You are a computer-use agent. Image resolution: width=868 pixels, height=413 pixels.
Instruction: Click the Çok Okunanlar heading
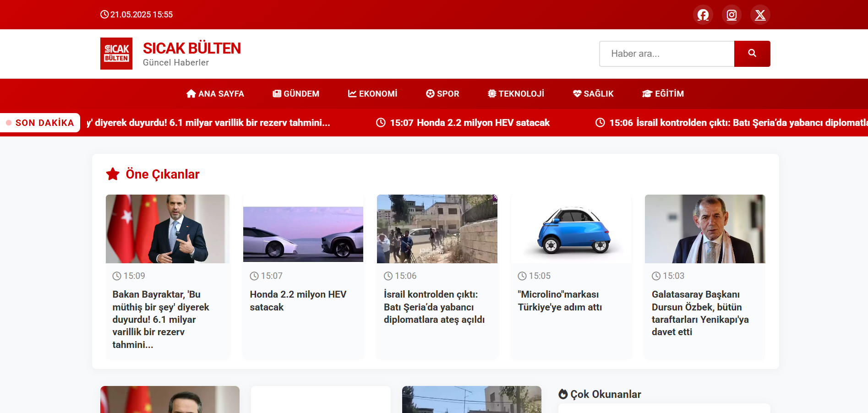[606, 394]
